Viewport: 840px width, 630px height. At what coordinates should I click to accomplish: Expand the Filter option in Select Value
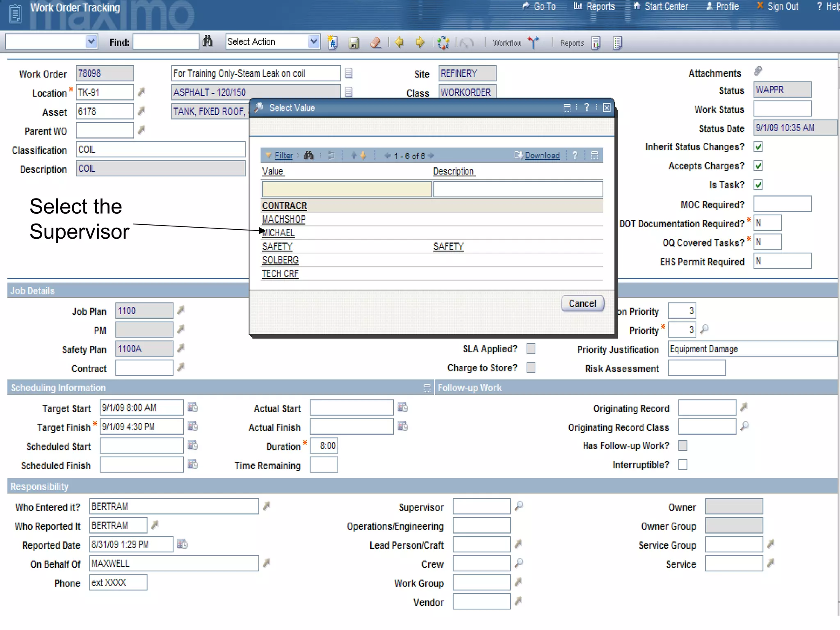(283, 155)
